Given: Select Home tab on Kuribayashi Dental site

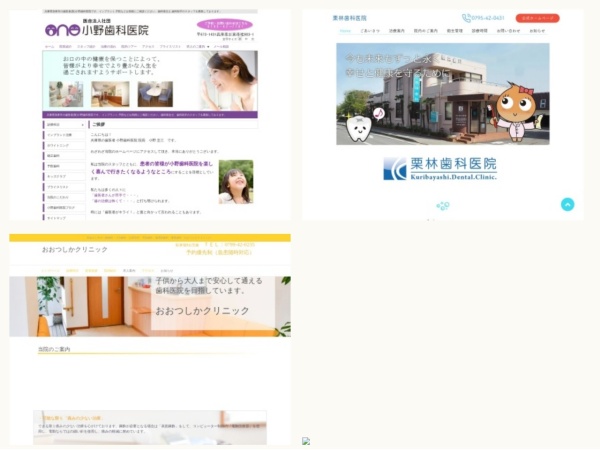Looking at the screenshot, I should click(345, 31).
